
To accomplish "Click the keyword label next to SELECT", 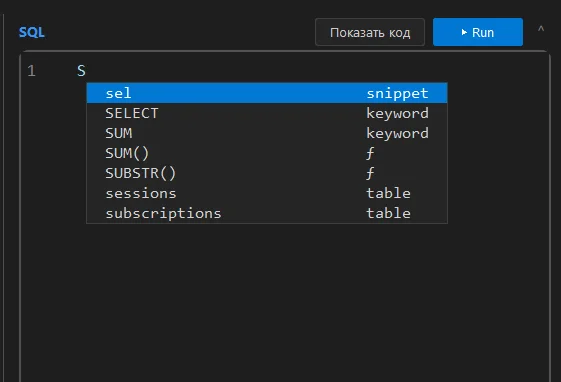I will pos(397,113).
